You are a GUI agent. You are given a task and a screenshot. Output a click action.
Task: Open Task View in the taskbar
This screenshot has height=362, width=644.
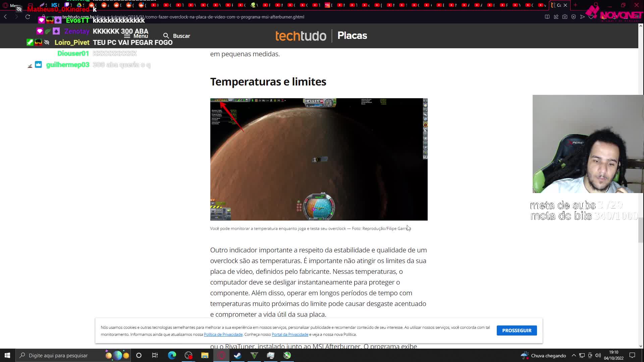(155, 355)
